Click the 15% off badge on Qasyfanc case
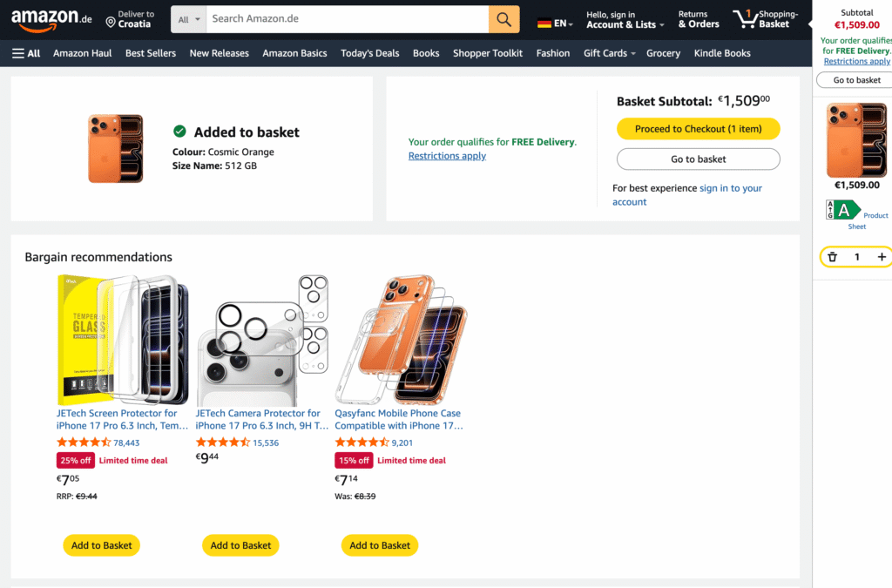Viewport: 892px width, 588px height. click(354, 460)
